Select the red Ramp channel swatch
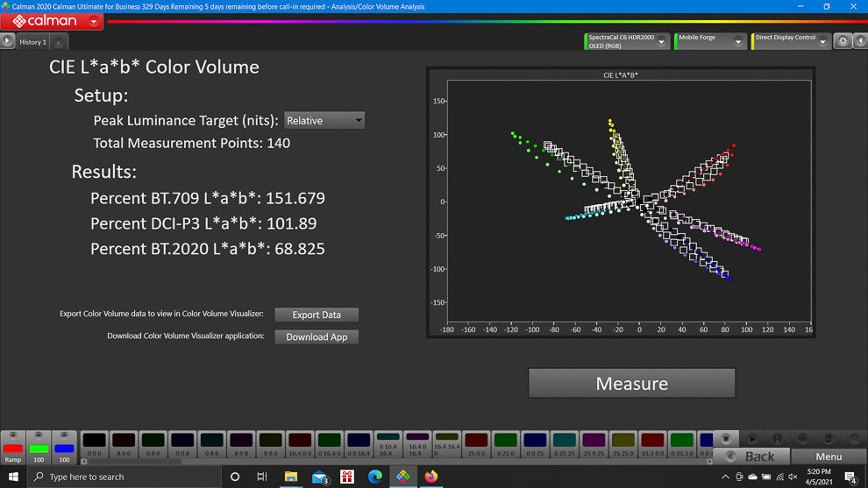868x488 pixels. (x=13, y=449)
